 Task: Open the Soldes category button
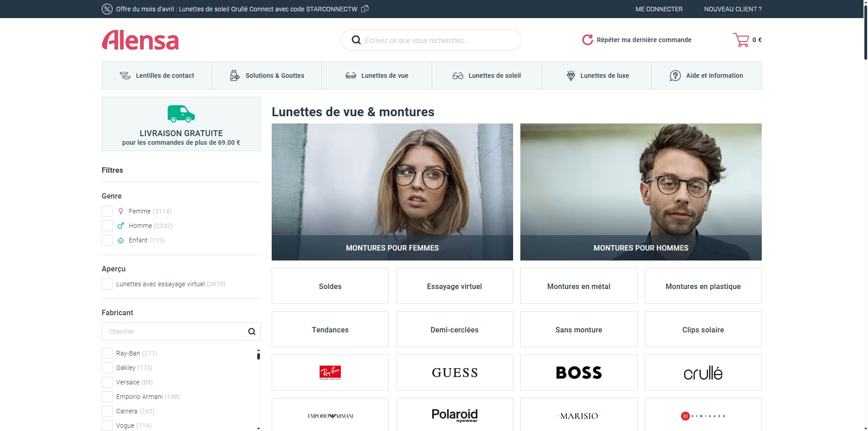[x=330, y=286]
